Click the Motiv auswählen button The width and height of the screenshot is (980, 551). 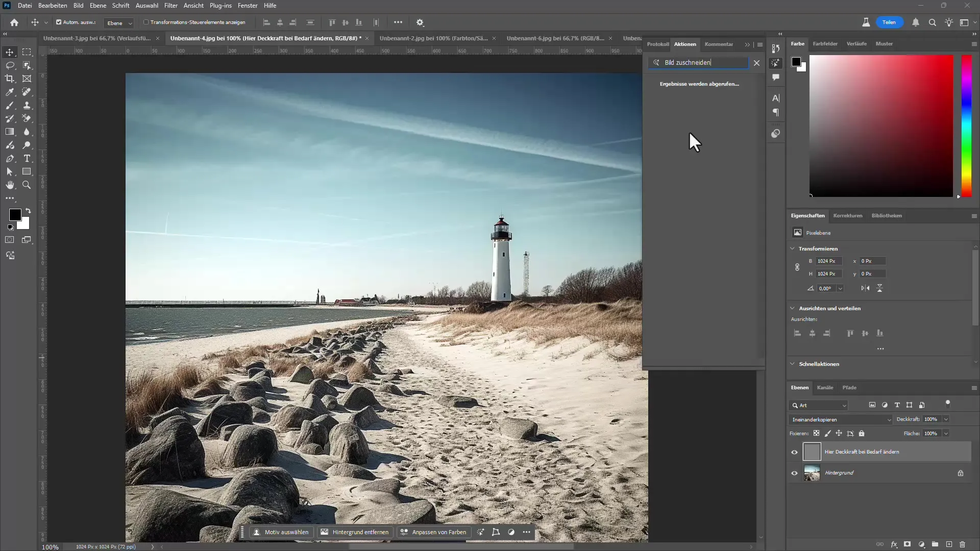[x=281, y=532]
